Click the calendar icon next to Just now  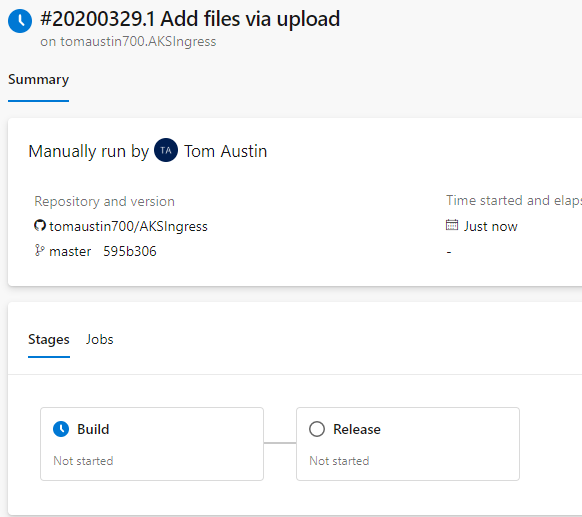click(x=452, y=225)
